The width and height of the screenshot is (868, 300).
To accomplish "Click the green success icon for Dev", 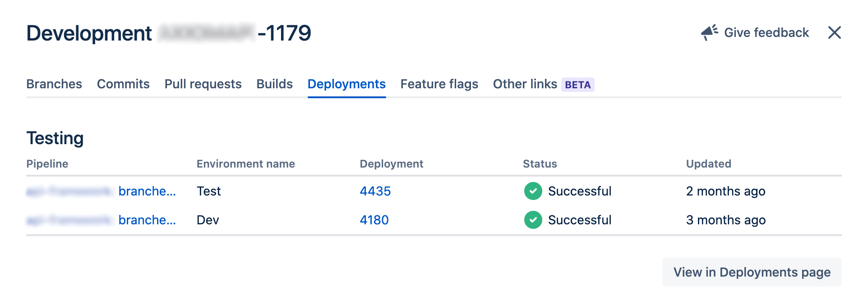I will (x=533, y=220).
